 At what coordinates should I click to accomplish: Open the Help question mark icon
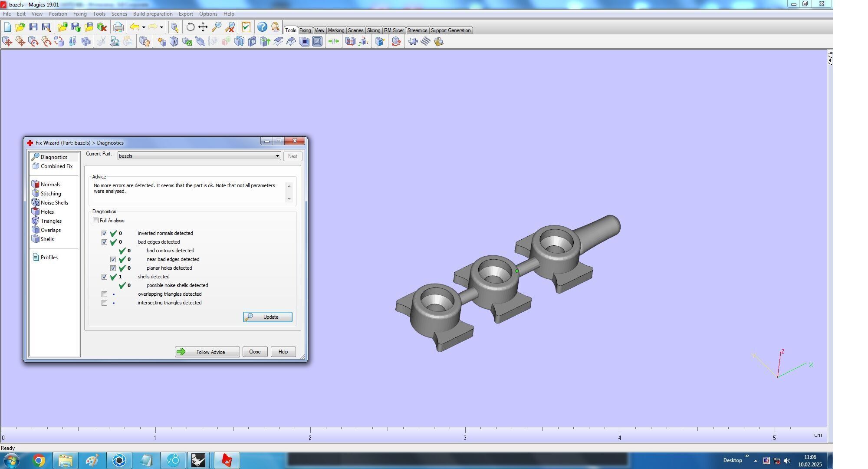point(262,27)
